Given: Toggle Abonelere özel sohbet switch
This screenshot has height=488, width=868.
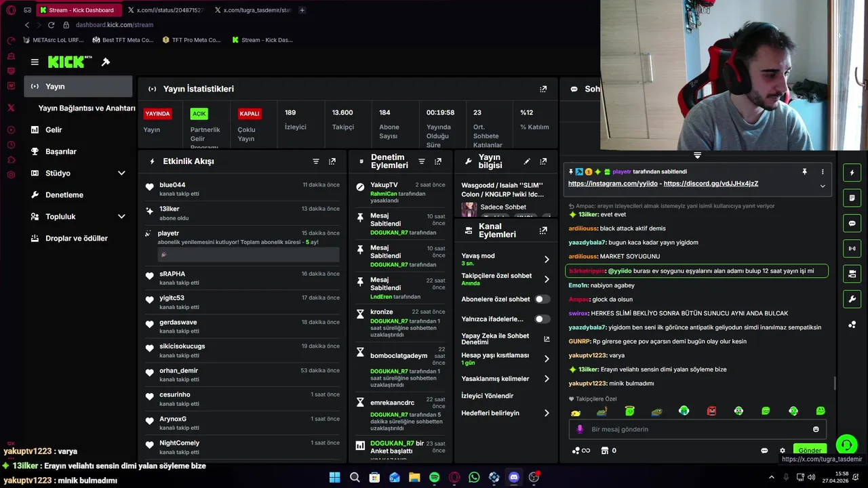Looking at the screenshot, I should pyautogui.click(x=542, y=299).
